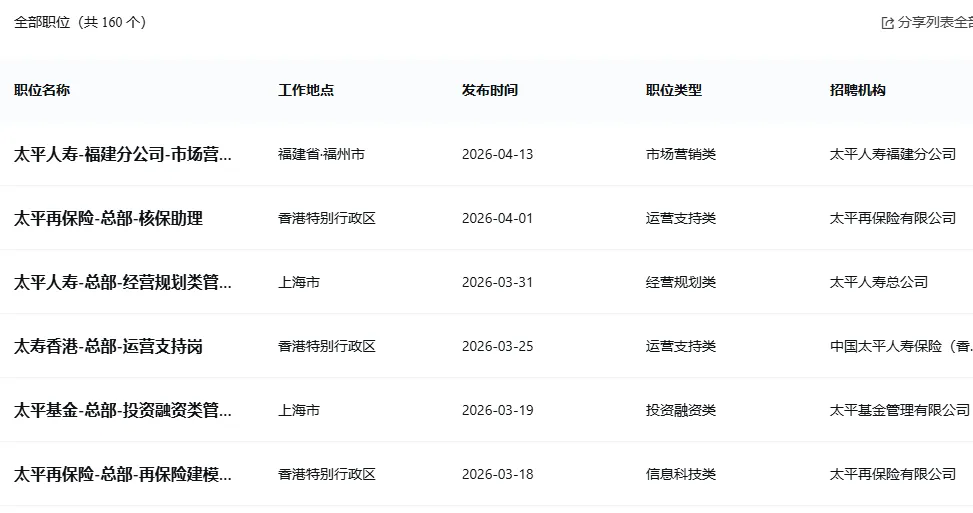973x513 pixels.
Task: Open job 太平人寿-总部-经营规划类管…
Action: pyautogui.click(x=123, y=282)
